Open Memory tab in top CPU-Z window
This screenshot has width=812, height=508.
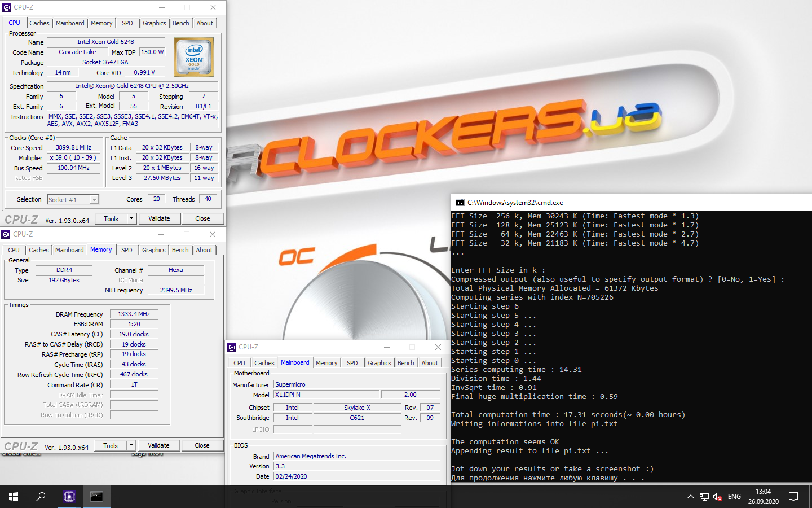click(101, 23)
